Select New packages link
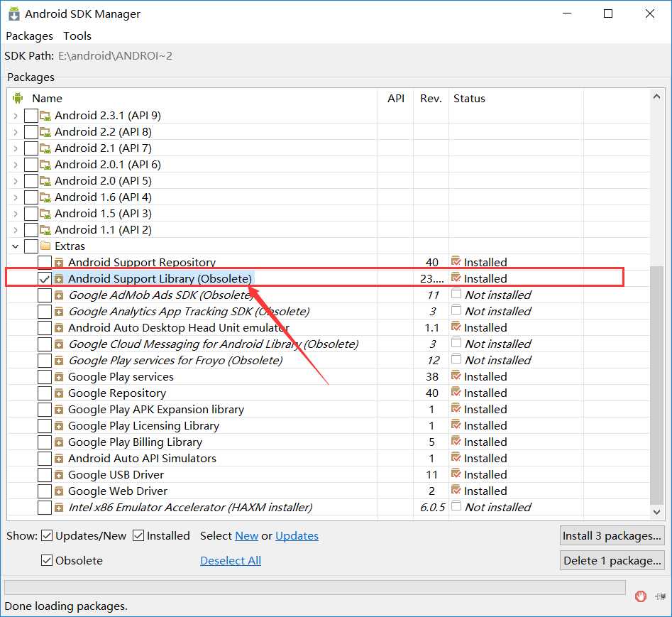The width and height of the screenshot is (672, 617). pos(246,535)
